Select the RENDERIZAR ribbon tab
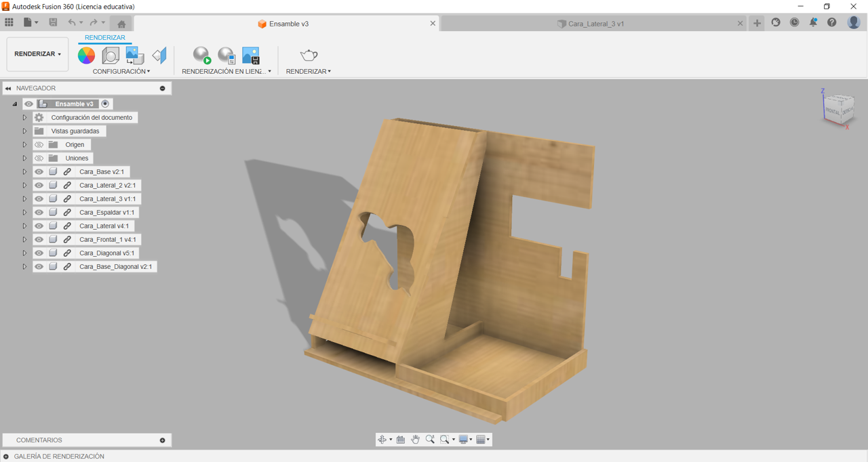 pyautogui.click(x=104, y=38)
